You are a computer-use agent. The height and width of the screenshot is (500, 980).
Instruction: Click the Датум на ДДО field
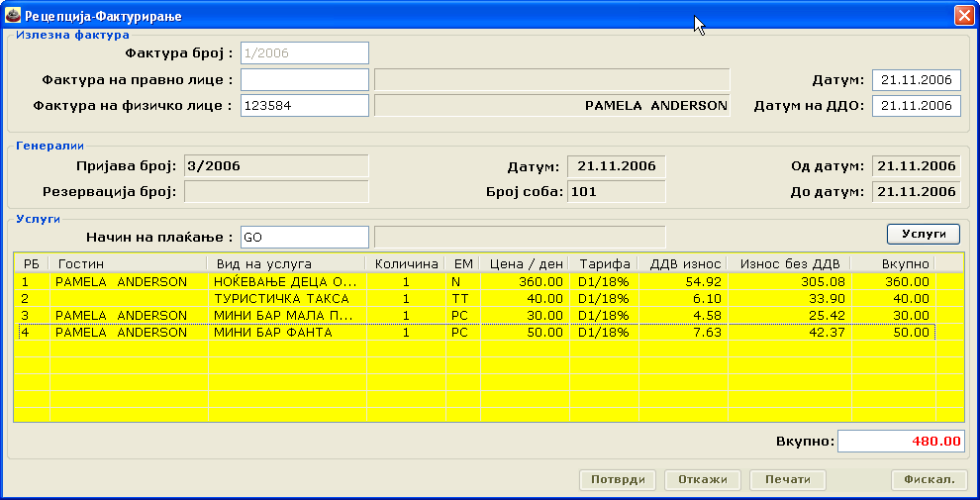tap(916, 105)
